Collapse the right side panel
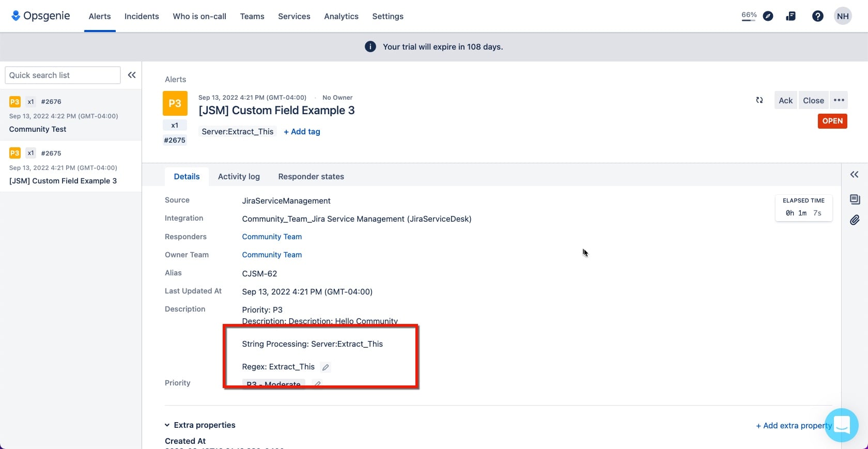868x449 pixels. coord(855,175)
